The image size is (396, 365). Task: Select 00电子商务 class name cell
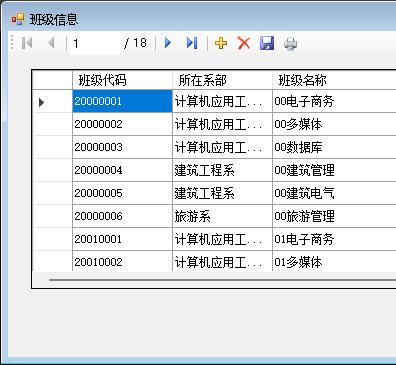(x=334, y=101)
